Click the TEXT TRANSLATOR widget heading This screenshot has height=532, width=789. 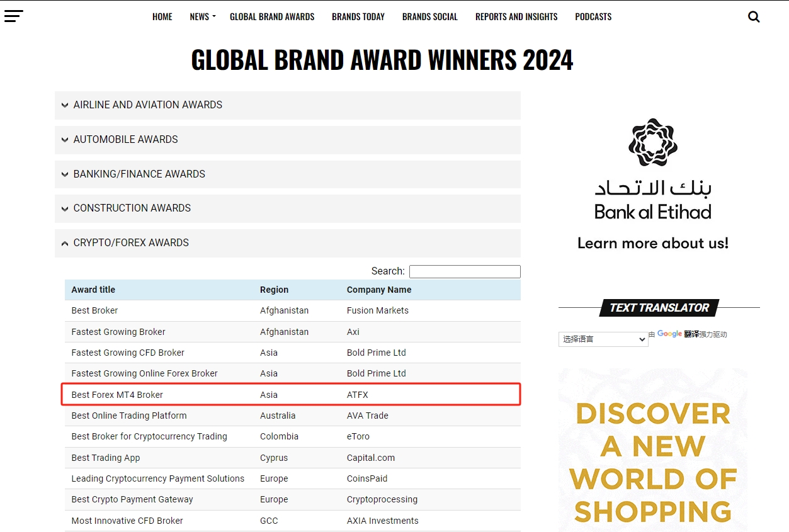(x=659, y=308)
